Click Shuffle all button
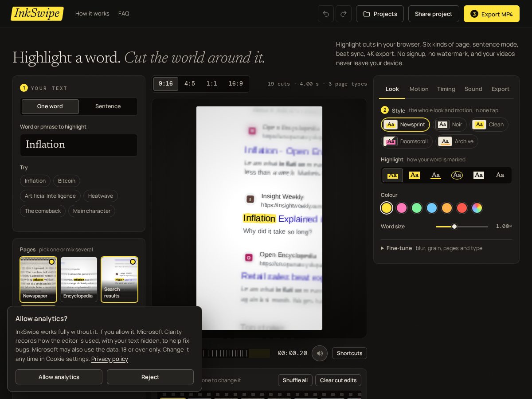The image size is (532, 399). click(x=295, y=380)
